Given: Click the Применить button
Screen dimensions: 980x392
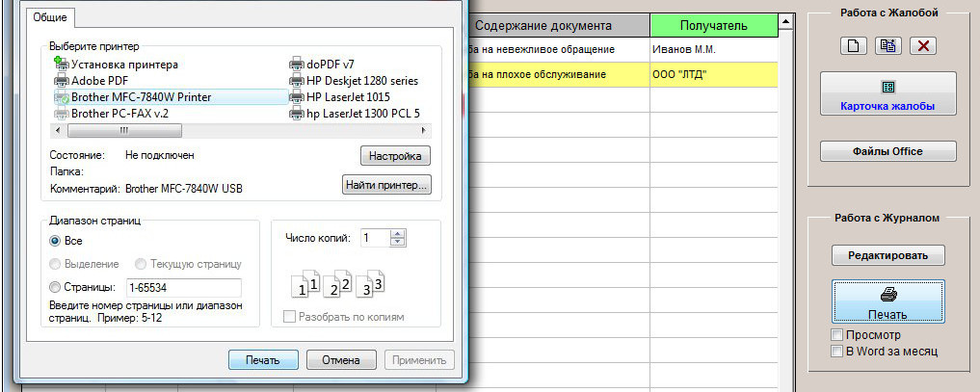Looking at the screenshot, I should 419,360.
